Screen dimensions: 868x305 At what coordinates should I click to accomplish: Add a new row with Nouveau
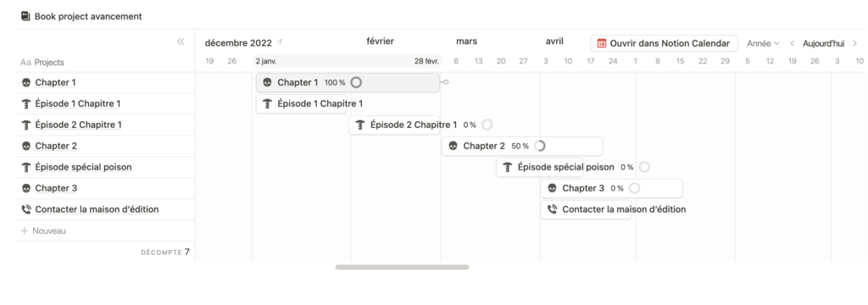pos(43,230)
